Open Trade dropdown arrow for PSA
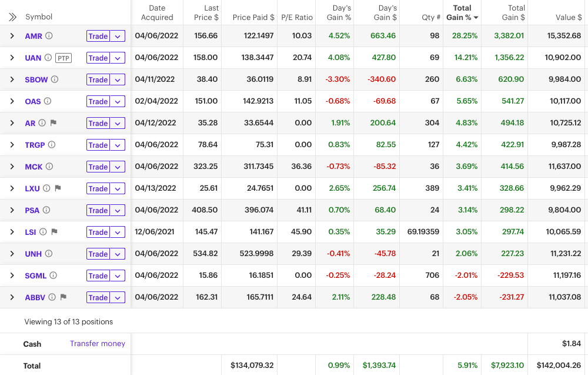This screenshot has width=588, height=375. click(118, 210)
